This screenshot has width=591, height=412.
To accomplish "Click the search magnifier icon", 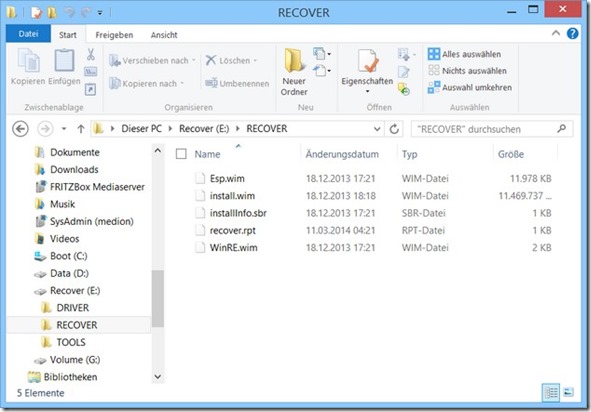I will 562,129.
